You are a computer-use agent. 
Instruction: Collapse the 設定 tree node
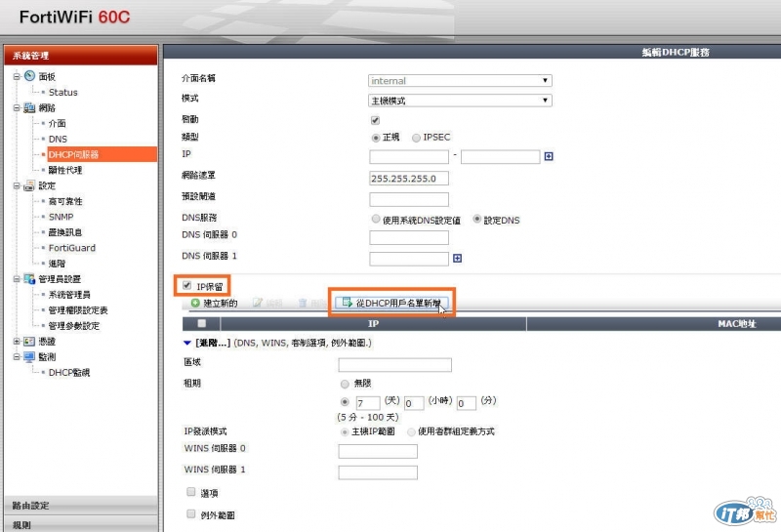pos(17,185)
